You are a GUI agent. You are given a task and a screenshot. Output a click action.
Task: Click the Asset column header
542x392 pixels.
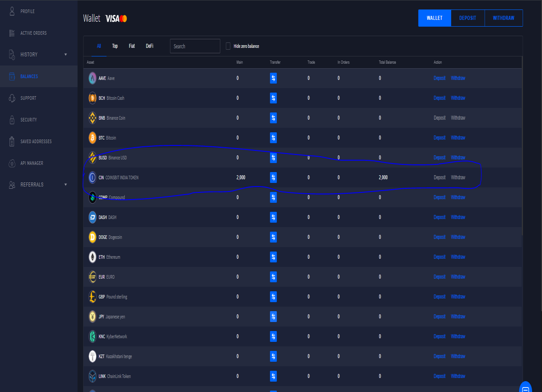point(90,62)
